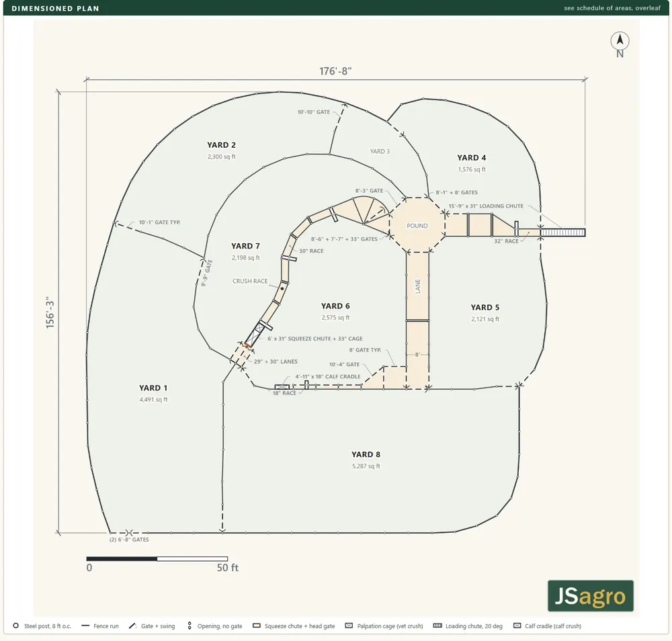
Task: Click the 4,491 sq ft area value
Action: coord(153,399)
